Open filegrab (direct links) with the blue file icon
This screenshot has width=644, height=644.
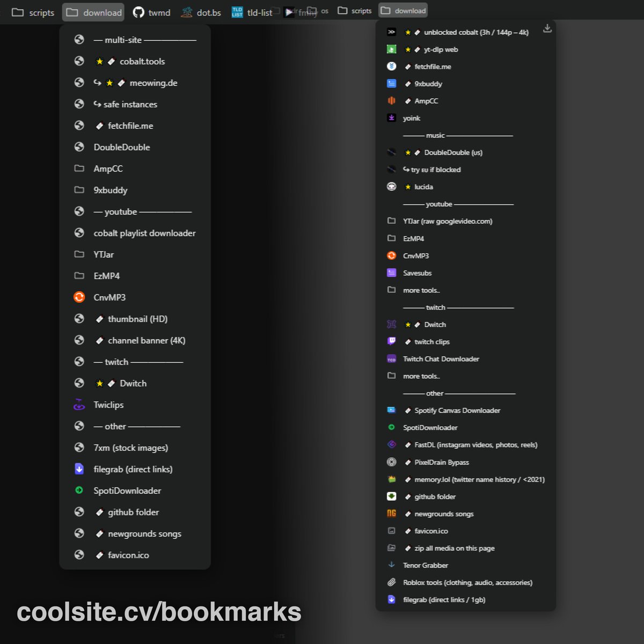135,469
